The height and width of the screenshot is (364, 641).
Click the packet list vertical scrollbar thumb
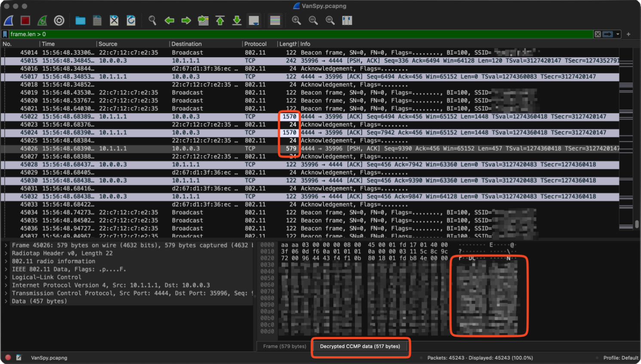point(637,224)
